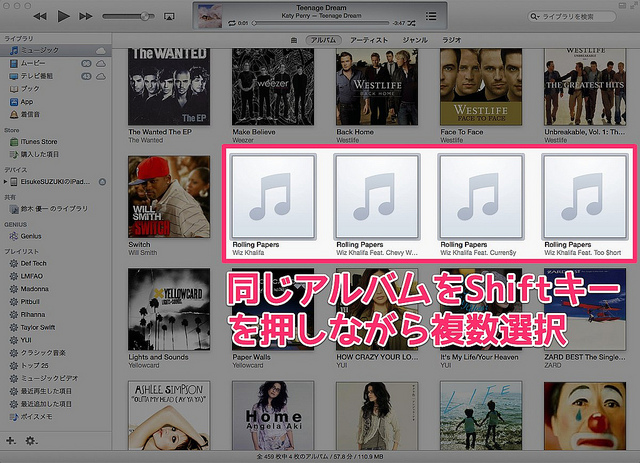640x463 pixels.
Task: Open 鈴木 優一 のライブラリ shared library
Action: point(56,209)
